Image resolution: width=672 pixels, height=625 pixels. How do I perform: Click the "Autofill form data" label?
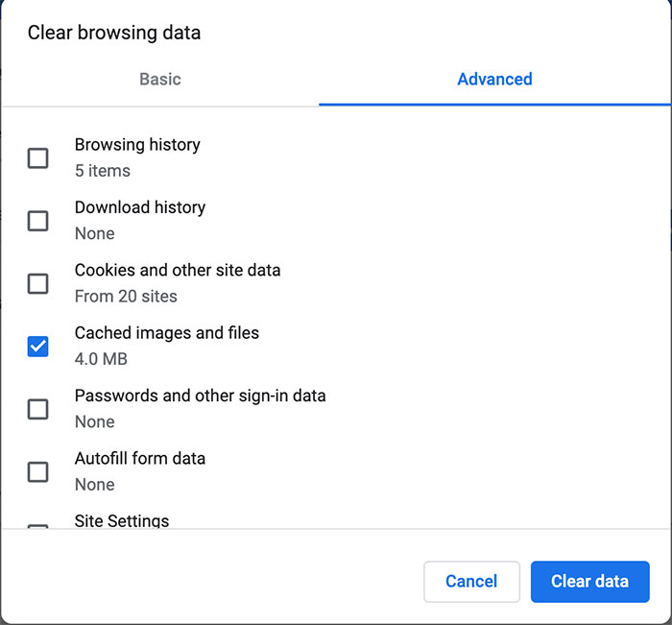tap(140, 459)
